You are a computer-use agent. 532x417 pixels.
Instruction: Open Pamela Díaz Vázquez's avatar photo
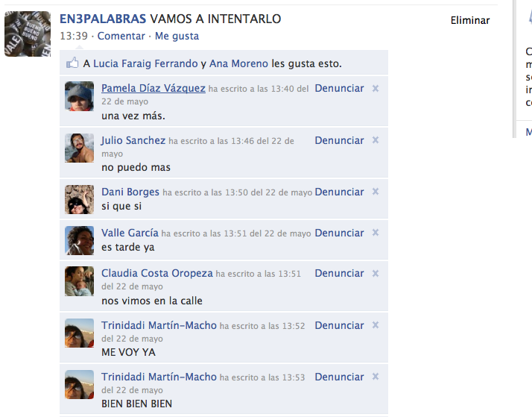tap(80, 96)
